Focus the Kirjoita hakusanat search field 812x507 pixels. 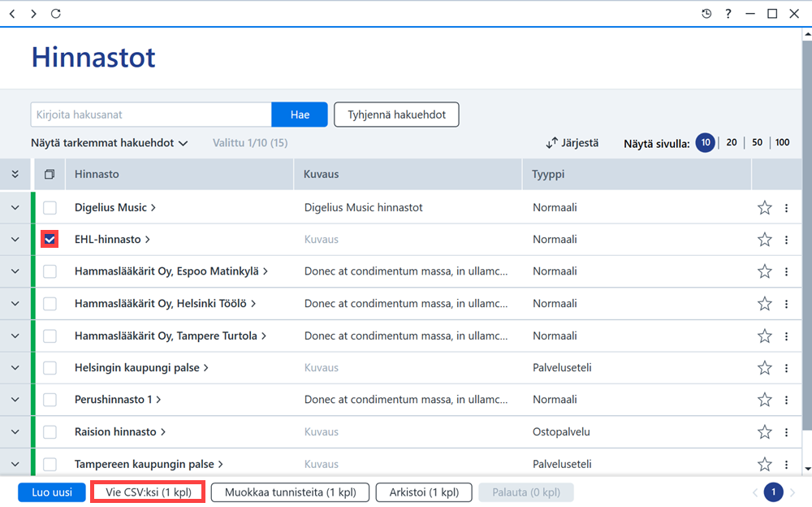click(151, 115)
